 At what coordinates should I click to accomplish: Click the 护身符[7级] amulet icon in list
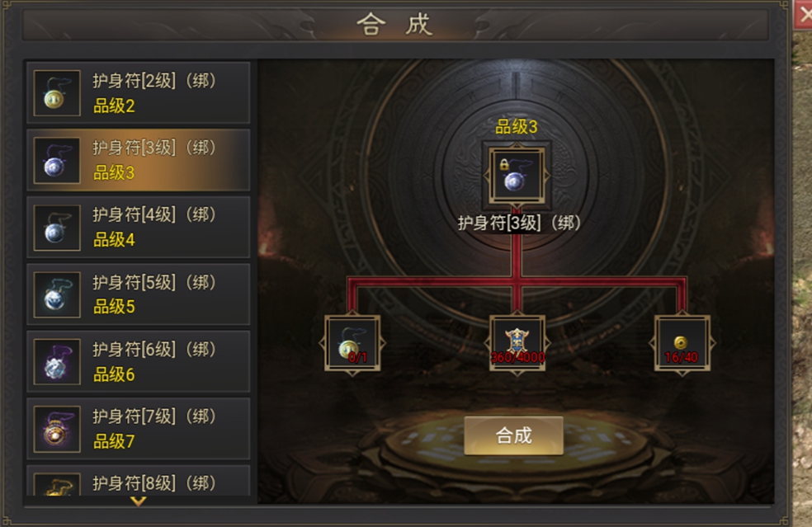coord(57,429)
